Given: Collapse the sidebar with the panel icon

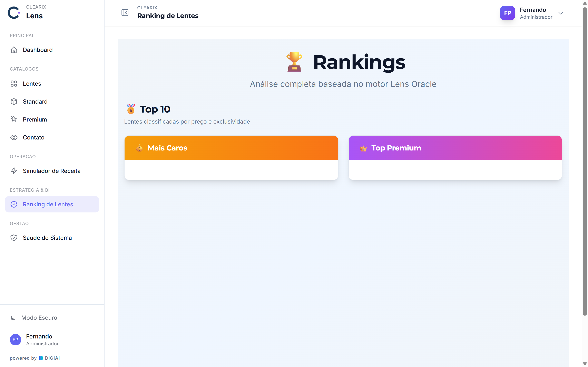Looking at the screenshot, I should tap(125, 13).
